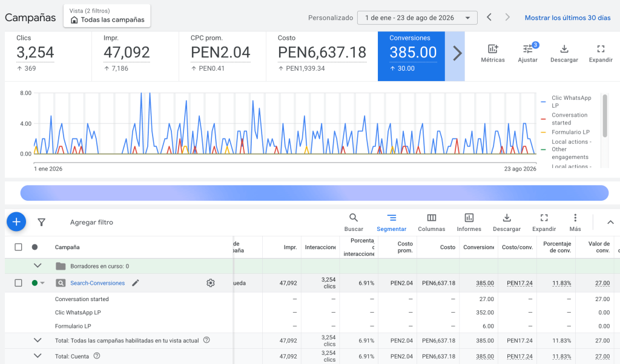Screen dimensions: 620x364
Task: Expand Total: Todas las campañas habilitadas row
Action: [x=38, y=340]
